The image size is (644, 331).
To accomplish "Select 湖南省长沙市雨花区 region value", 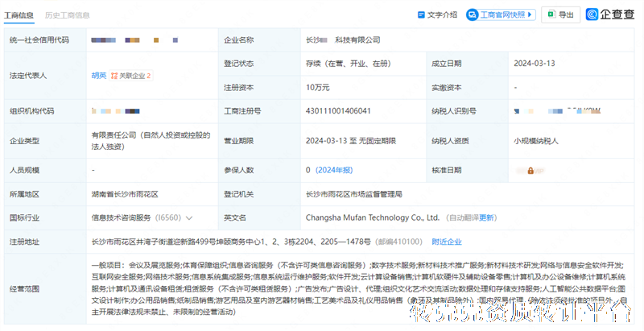I will (x=125, y=194).
